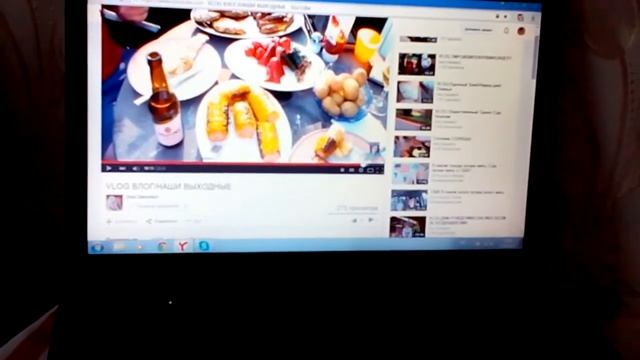
Task: Click the channel name link
Action: tap(142, 197)
